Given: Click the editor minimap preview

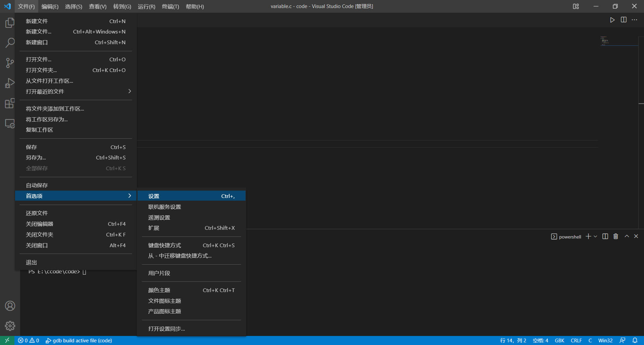Looking at the screenshot, I should point(619,41).
